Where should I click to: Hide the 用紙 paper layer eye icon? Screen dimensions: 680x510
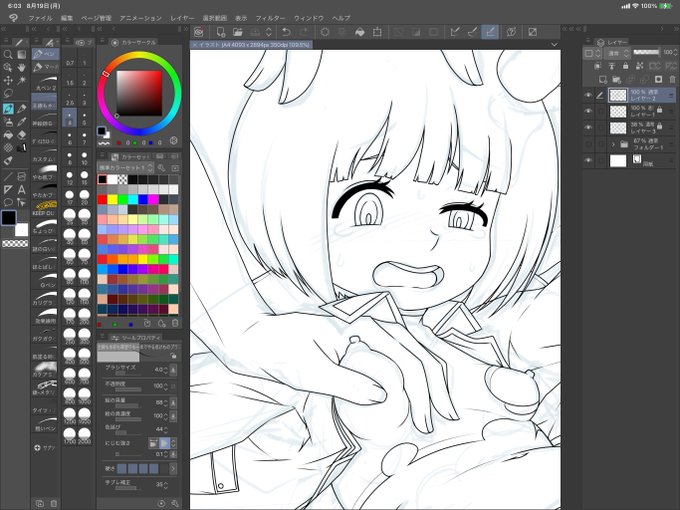[588, 160]
